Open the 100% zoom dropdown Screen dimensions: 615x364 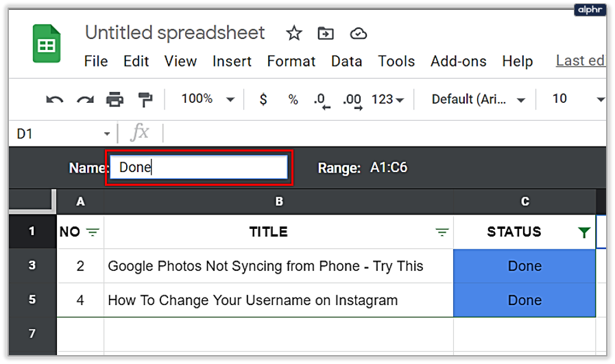[x=208, y=99]
